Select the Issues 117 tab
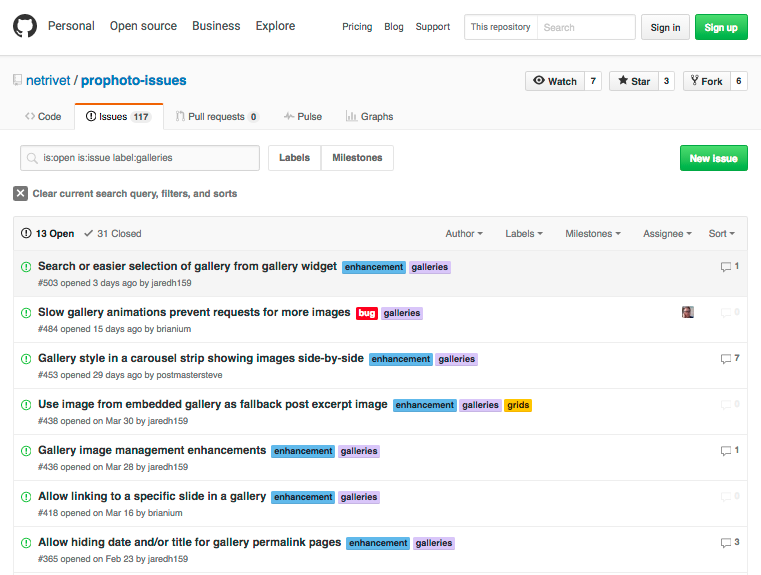Viewport: 761px width, 575px height. click(119, 116)
